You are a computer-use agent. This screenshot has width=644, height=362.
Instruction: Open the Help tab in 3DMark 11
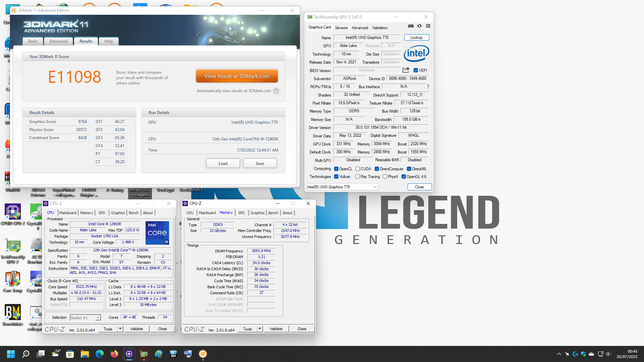[x=109, y=41]
